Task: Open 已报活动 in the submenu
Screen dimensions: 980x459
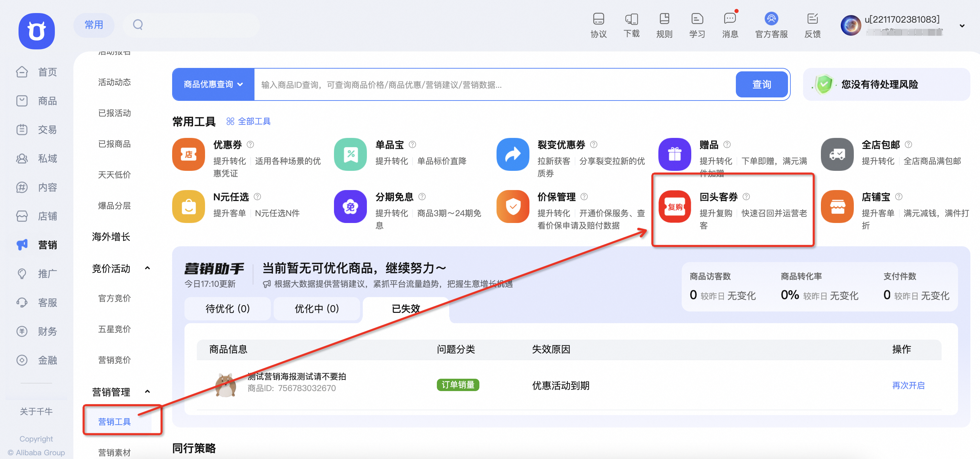Action: pyautogui.click(x=115, y=113)
